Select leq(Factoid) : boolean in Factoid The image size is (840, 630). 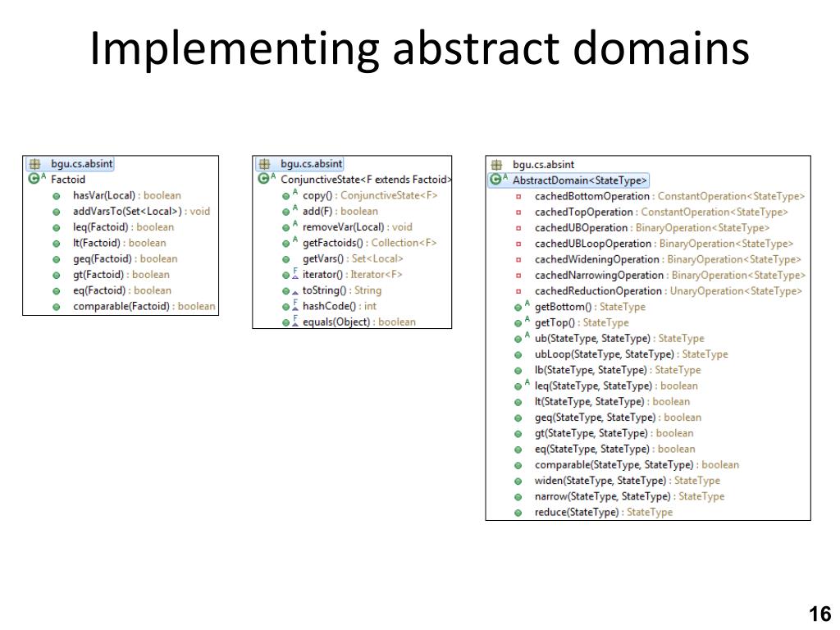[x=124, y=227]
